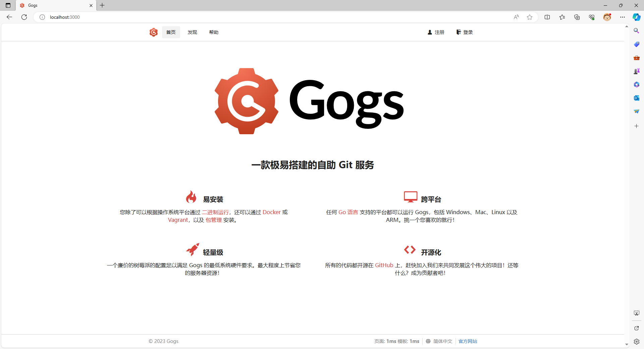This screenshot has height=349, width=644.
Task: Add a sidebar app with plus icon
Action: click(636, 126)
